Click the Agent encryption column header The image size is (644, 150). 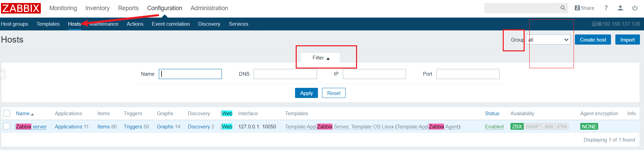[599, 114]
